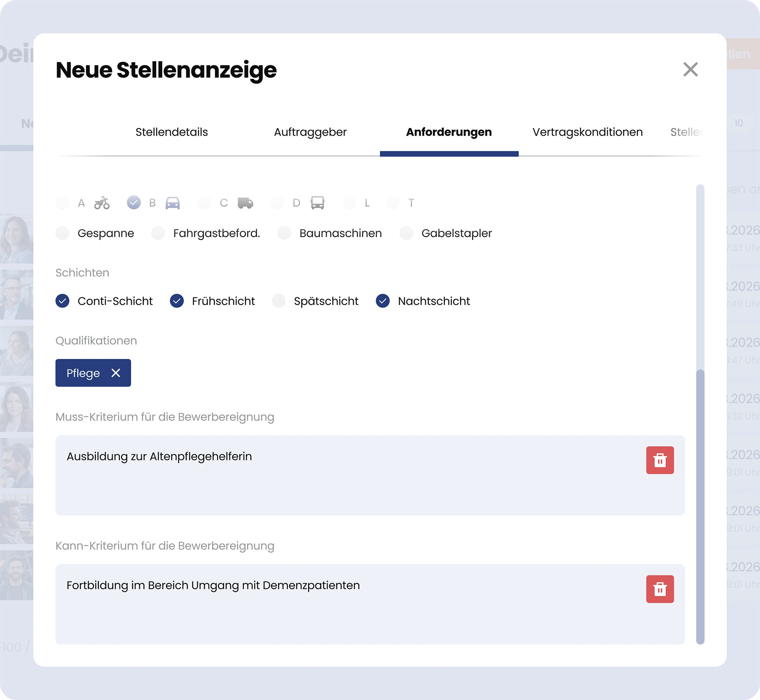This screenshot has width=760, height=700.
Task: Delete the Altenpflegehelferin must-criterion with trash icon
Action: [x=660, y=460]
